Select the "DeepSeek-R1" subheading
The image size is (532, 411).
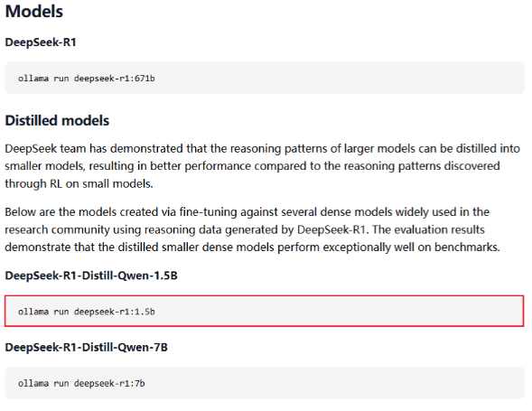(x=41, y=42)
